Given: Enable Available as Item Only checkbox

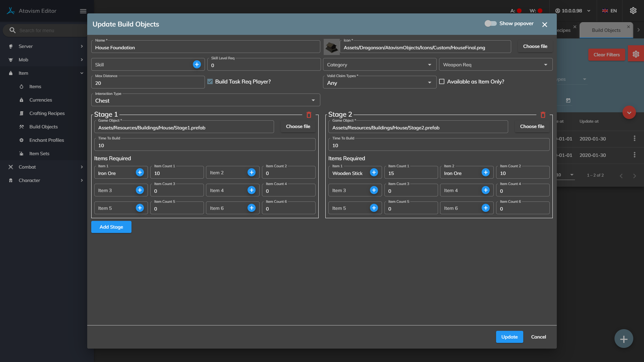Looking at the screenshot, I should tap(442, 81).
